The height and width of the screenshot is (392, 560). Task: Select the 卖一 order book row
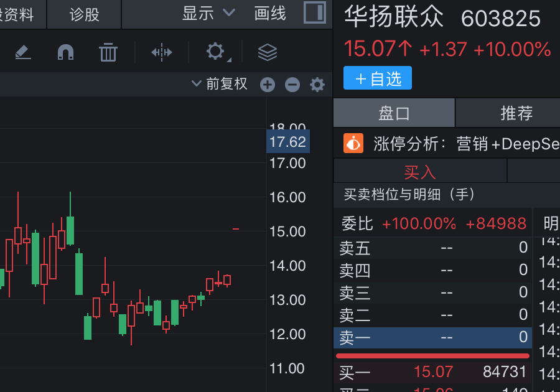(432, 337)
